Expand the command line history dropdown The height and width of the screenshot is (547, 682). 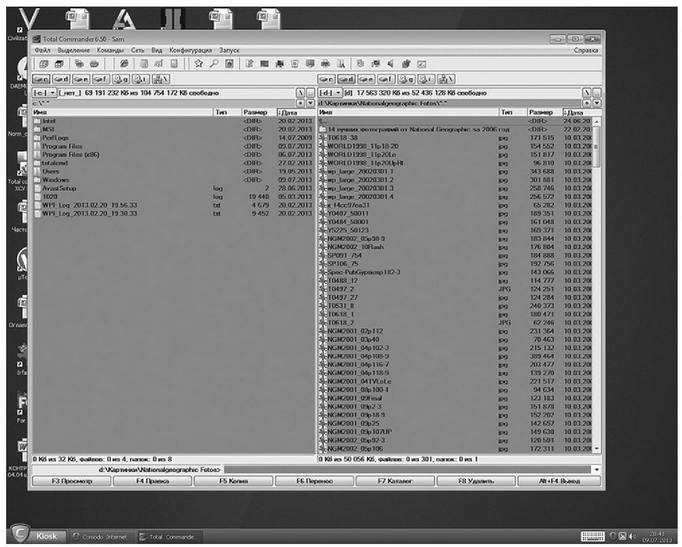(597, 470)
